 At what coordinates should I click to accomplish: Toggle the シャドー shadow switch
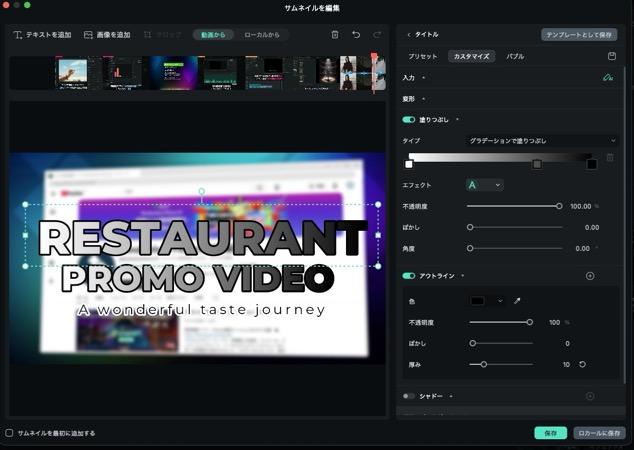pos(409,396)
